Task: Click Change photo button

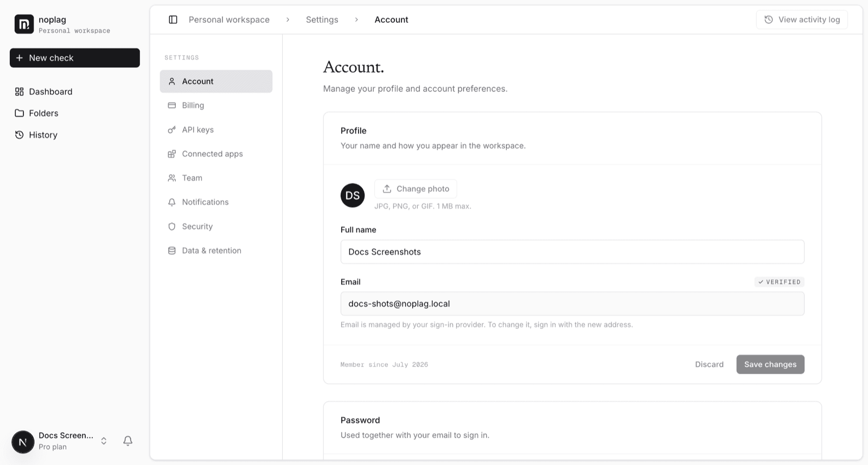Action: pos(416,189)
